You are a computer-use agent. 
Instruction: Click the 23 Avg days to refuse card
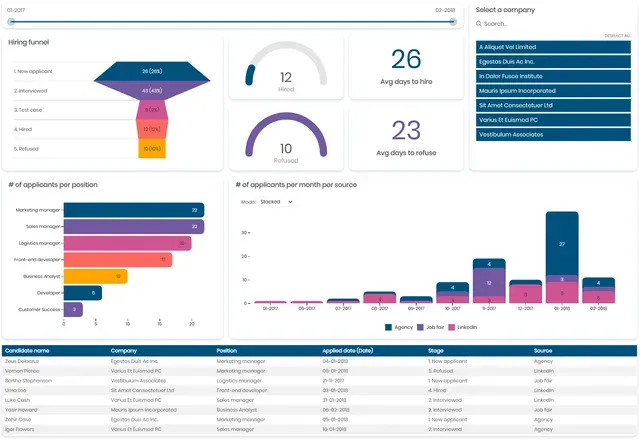(406, 139)
